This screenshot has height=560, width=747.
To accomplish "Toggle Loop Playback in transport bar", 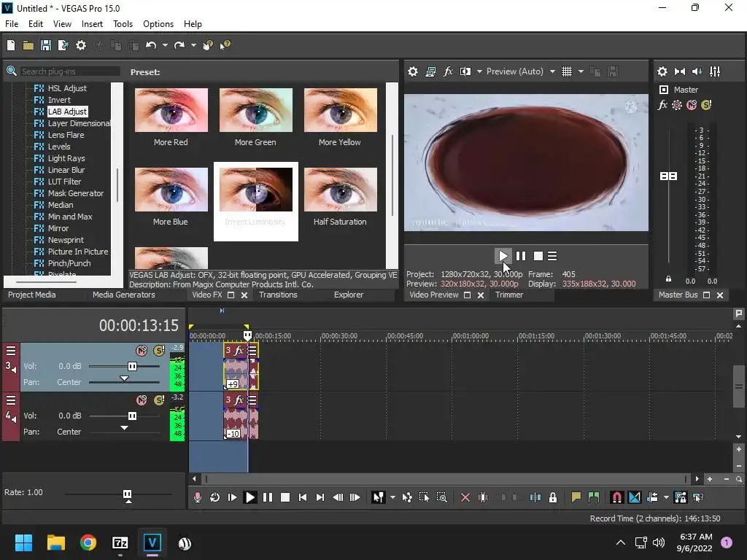I will click(215, 497).
